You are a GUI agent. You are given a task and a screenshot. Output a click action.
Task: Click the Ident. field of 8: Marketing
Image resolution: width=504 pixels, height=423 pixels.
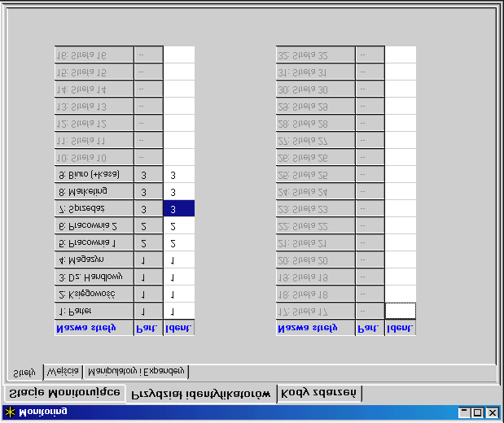pyautogui.click(x=179, y=192)
